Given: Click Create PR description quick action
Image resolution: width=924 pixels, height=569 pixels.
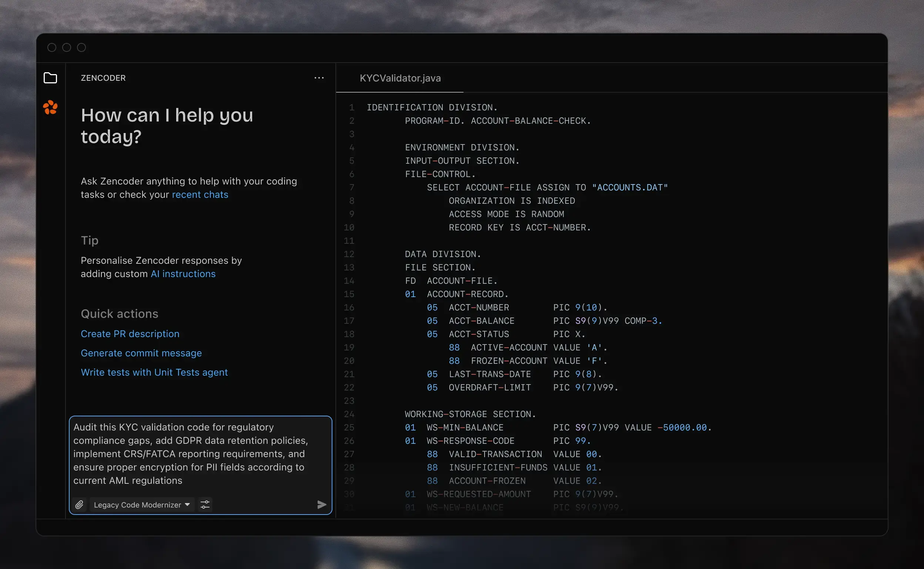Looking at the screenshot, I should 130,334.
